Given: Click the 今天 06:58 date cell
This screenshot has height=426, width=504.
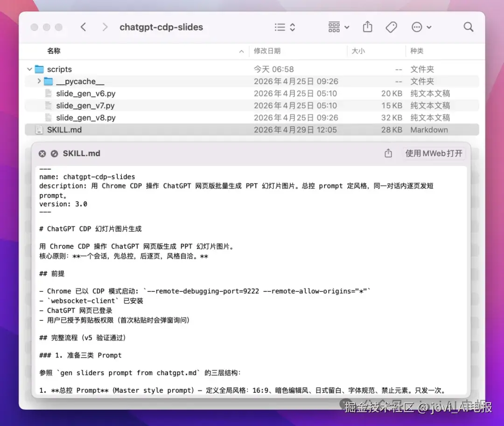Looking at the screenshot, I should [273, 69].
